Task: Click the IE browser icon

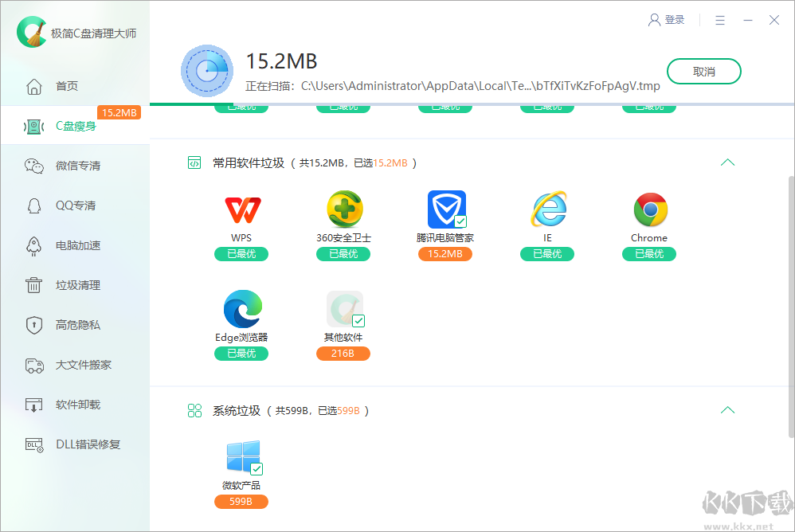Action: coord(547,209)
